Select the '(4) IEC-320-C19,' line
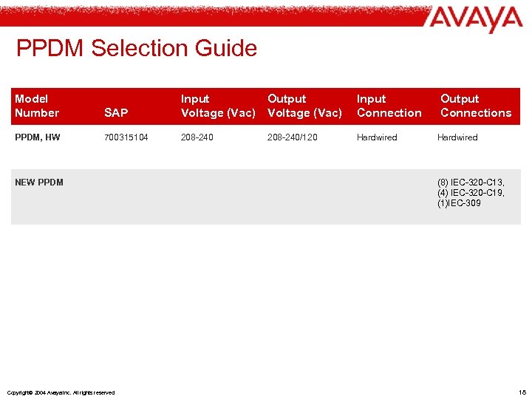The height and width of the screenshot is (399, 532). (x=471, y=193)
